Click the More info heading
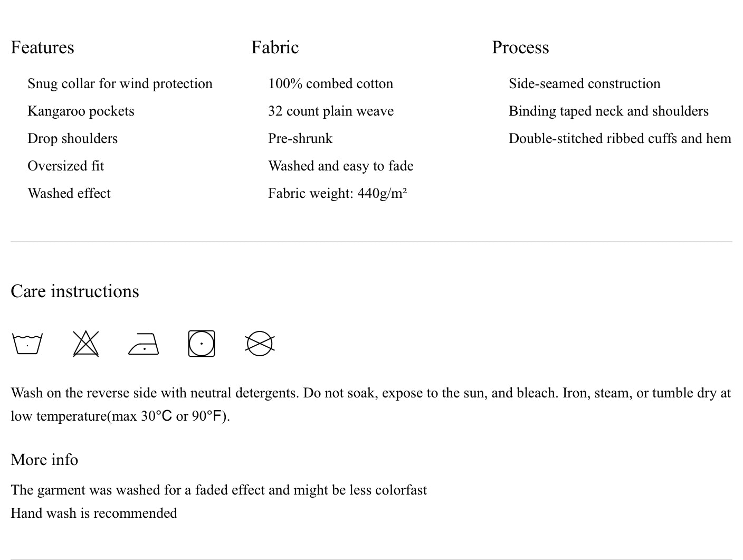Viewport: 743px width, 560px height. (44, 460)
